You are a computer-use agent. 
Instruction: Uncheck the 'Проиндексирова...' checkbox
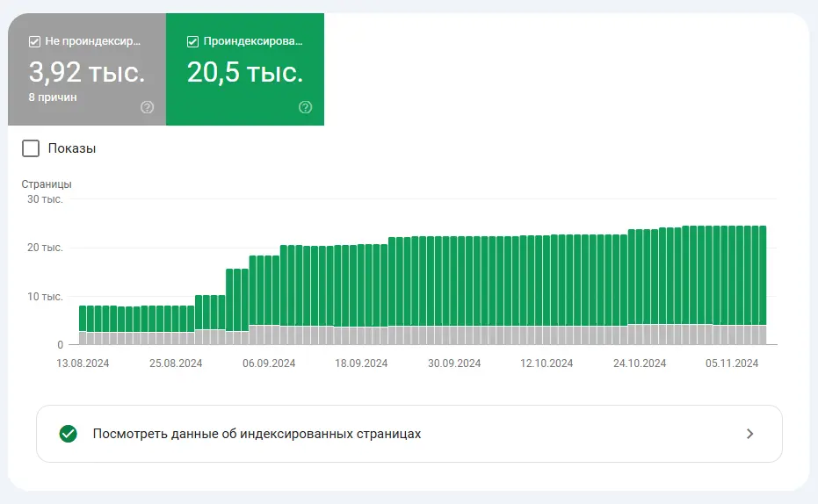(192, 41)
